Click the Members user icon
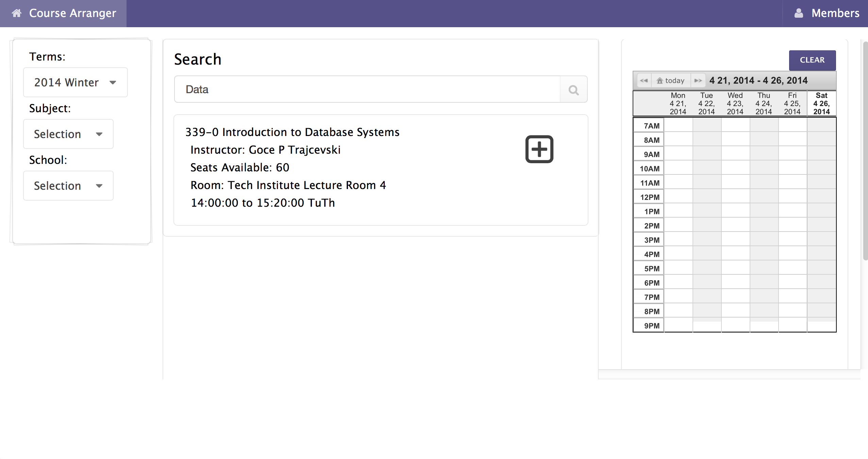Screen dimensions: 868x459 coord(799,13)
